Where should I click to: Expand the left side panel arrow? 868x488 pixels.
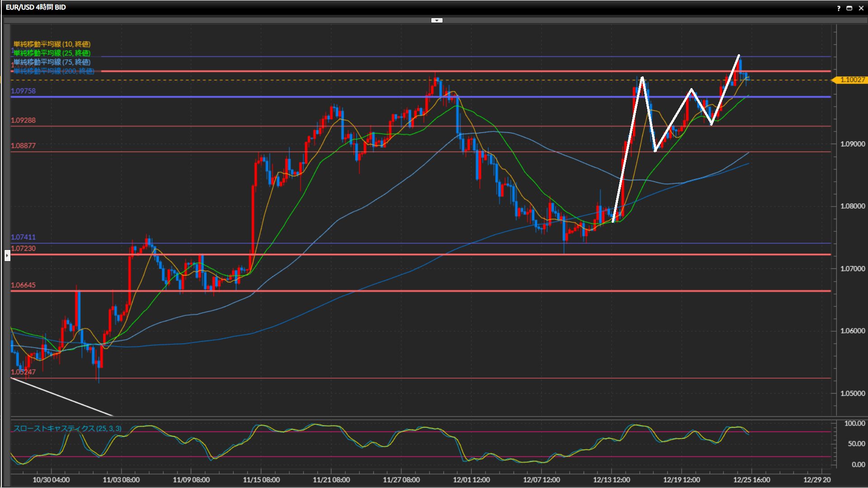(x=7, y=255)
